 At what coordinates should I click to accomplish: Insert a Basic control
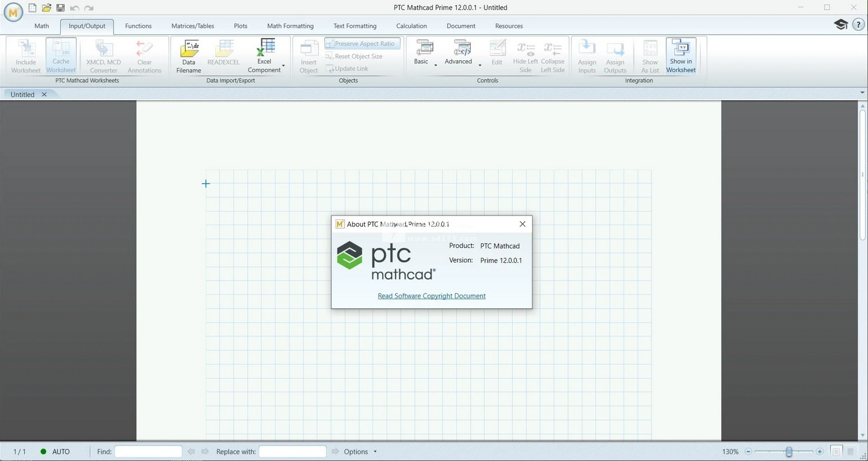422,52
